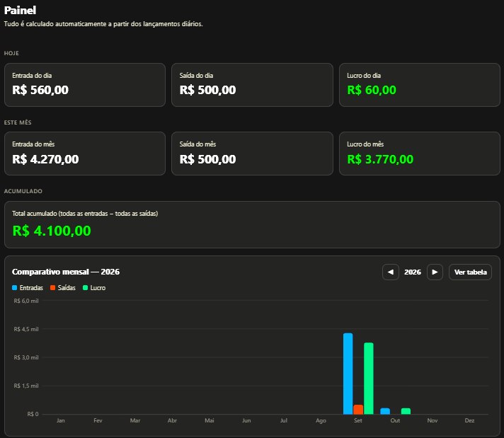Toggle Lucro legend series
504x438 pixels.
click(94, 287)
